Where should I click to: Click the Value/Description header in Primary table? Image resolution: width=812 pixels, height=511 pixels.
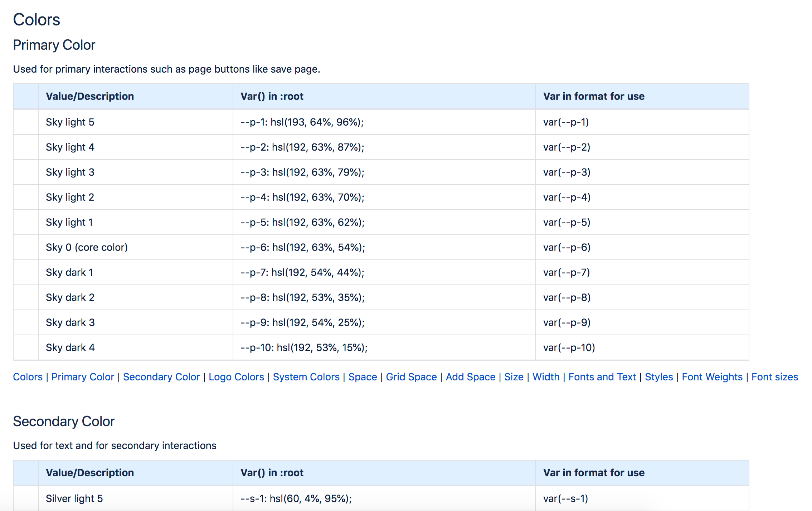click(90, 96)
